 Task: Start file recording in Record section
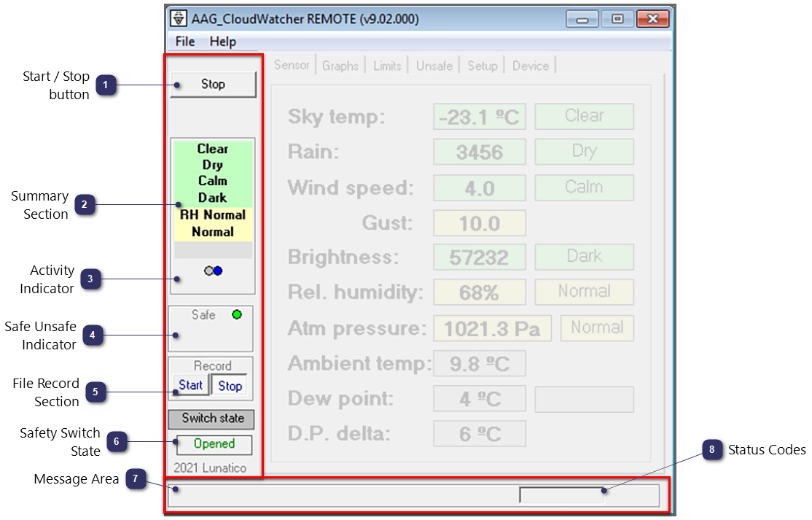coord(190,385)
